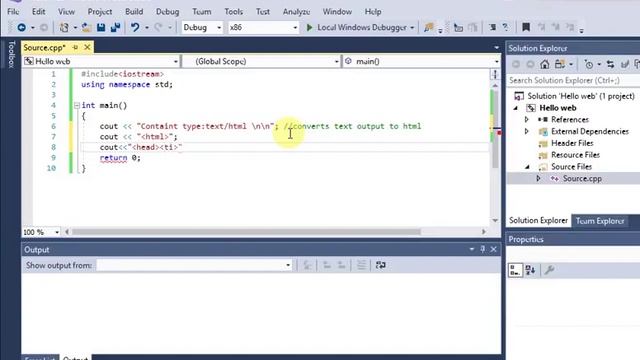Image resolution: width=640 pixels, height=360 pixels.
Task: Click the Save All icon
Action: click(116, 27)
